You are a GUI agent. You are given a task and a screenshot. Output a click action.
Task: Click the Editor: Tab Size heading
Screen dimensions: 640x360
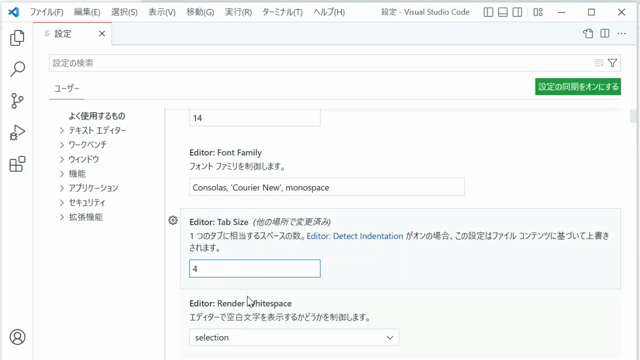coord(219,222)
